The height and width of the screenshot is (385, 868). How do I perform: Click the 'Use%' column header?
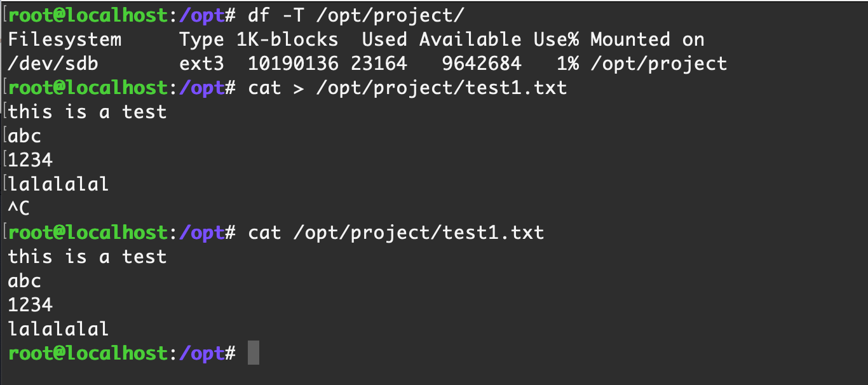pos(556,39)
